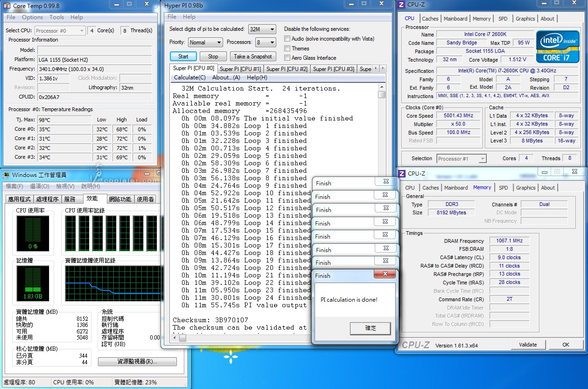Click the Intel Core i7 inside logo

[x=558, y=47]
